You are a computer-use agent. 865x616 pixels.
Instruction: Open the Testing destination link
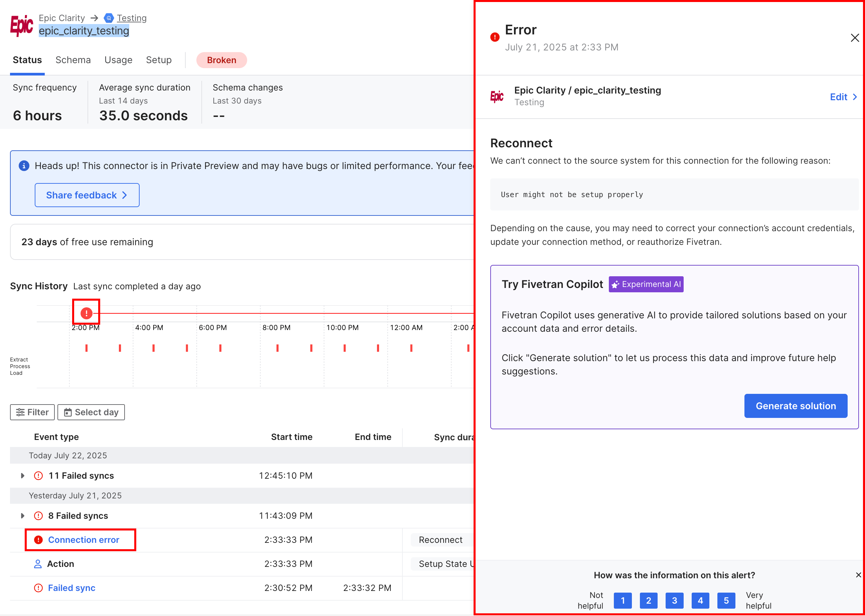132,18
